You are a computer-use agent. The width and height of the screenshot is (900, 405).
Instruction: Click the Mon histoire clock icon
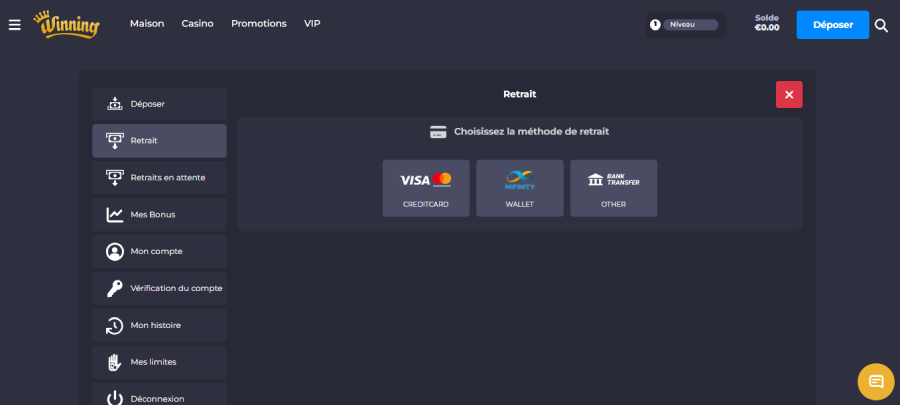click(x=115, y=325)
